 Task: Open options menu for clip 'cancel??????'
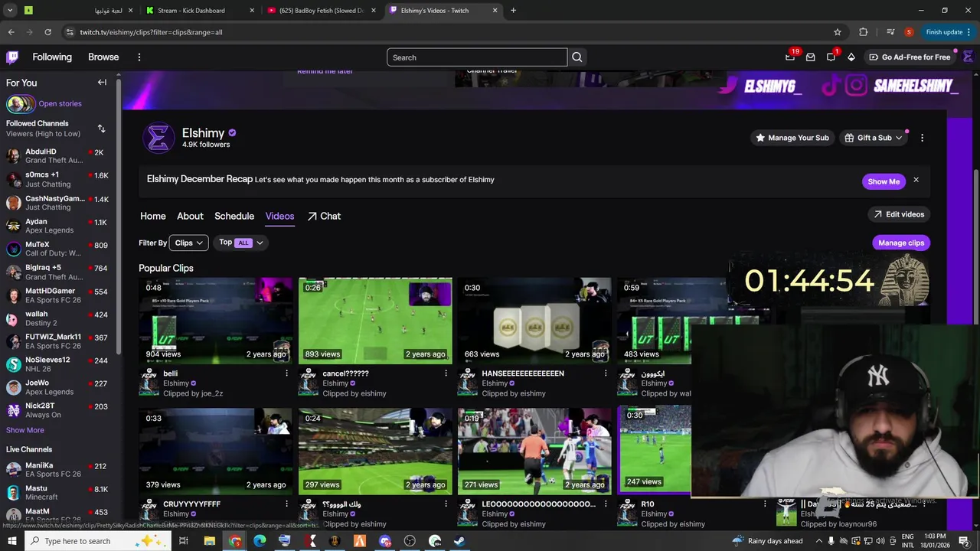pos(446,373)
